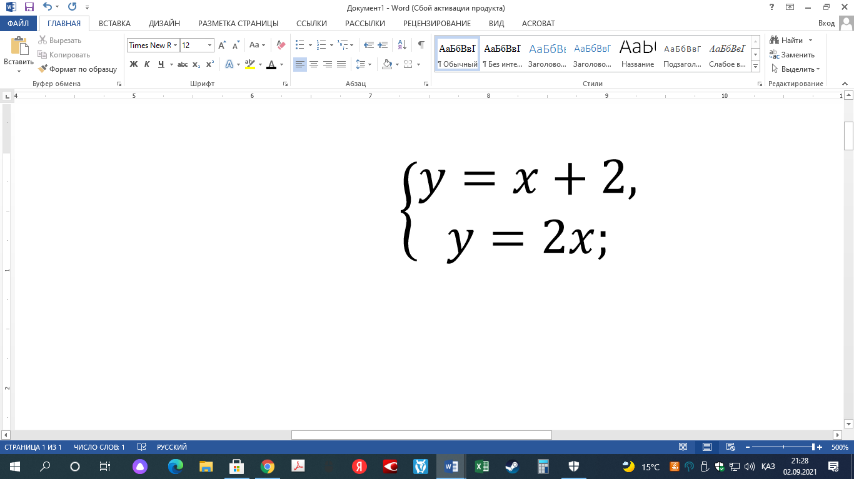Viewport: 854px width, 479px height.
Task: Increase font size with grow icon
Action: pyautogui.click(x=222, y=45)
